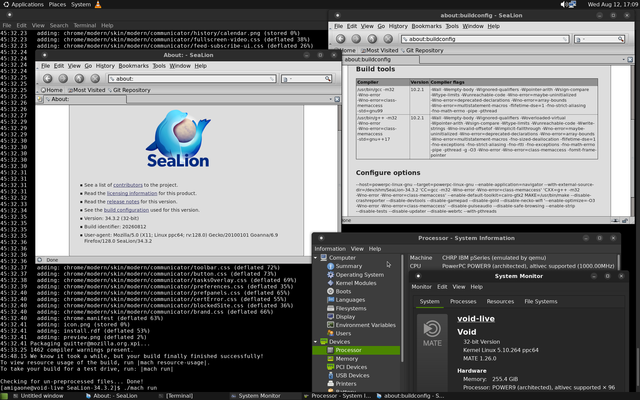Switch to Processes tab in System Monitor
The width and height of the screenshot is (640, 400).
click(463, 302)
